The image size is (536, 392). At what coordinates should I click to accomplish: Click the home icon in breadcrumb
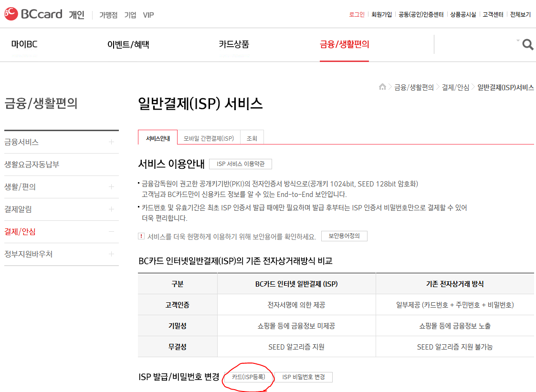pyautogui.click(x=382, y=87)
